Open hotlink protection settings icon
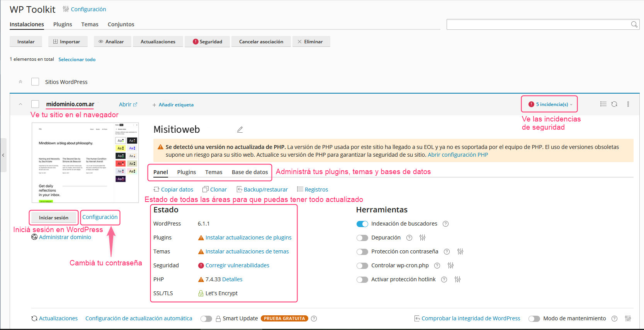This screenshot has height=330, width=644. tap(457, 279)
